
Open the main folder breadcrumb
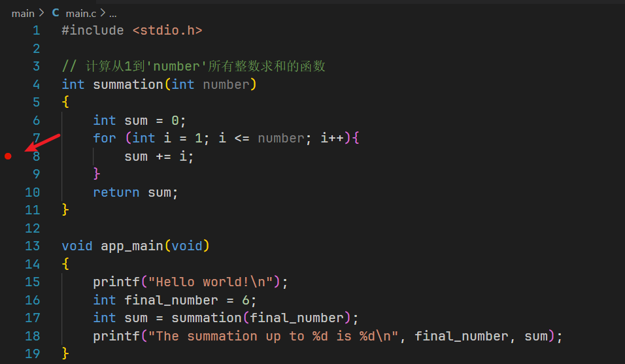pyautogui.click(x=23, y=13)
